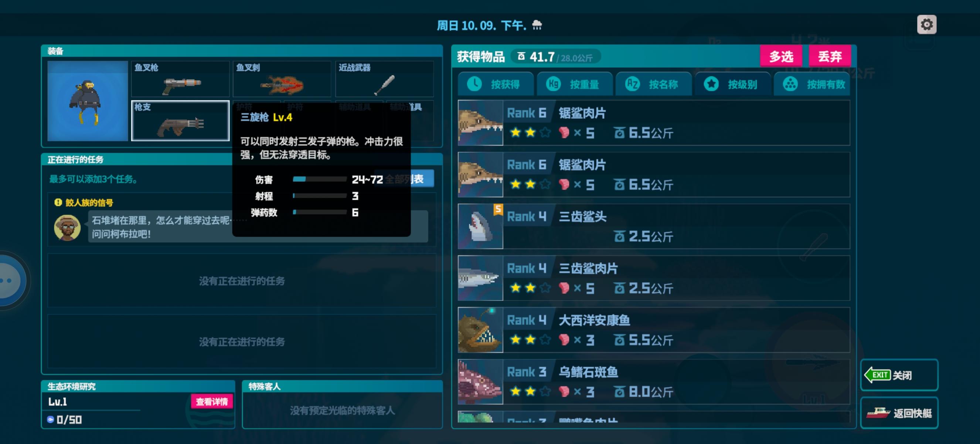
Task: Select the melee weapon bat slot
Action: pos(384,79)
